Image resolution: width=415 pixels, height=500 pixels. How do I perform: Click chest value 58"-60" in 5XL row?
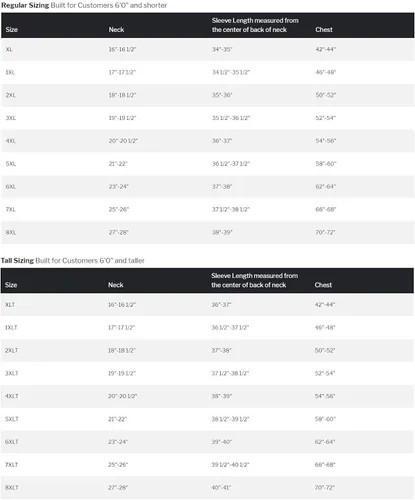click(326, 164)
